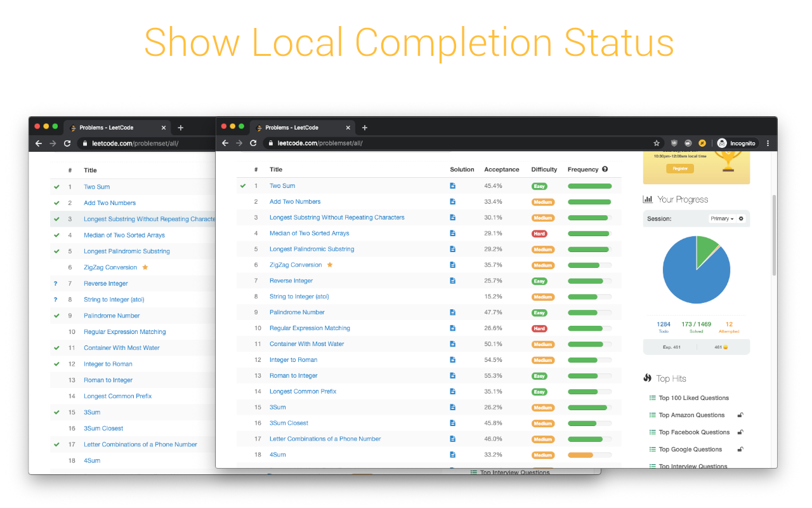The image size is (812, 508).
Task: Click the address bar in rear window
Action: [146, 144]
